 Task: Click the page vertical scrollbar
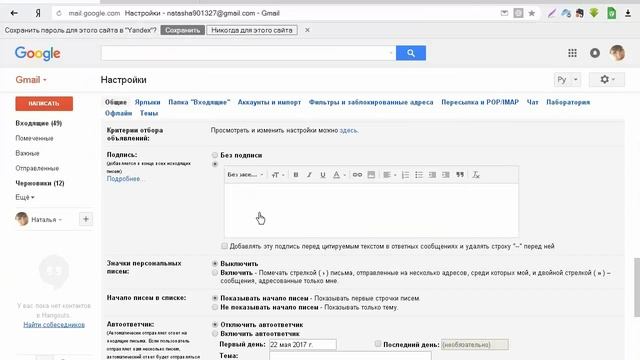pyautogui.click(x=636, y=287)
